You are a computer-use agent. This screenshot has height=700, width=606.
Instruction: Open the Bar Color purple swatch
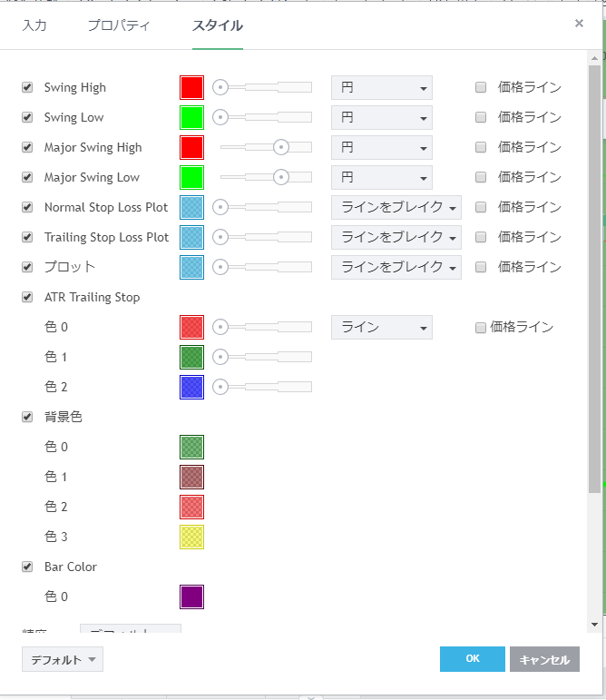click(x=191, y=596)
